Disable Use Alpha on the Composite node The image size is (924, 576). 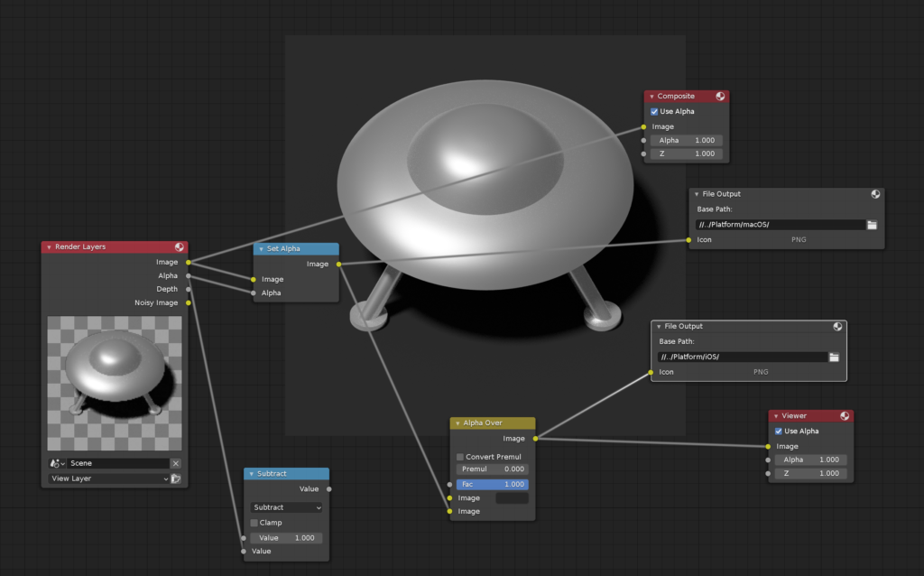654,111
